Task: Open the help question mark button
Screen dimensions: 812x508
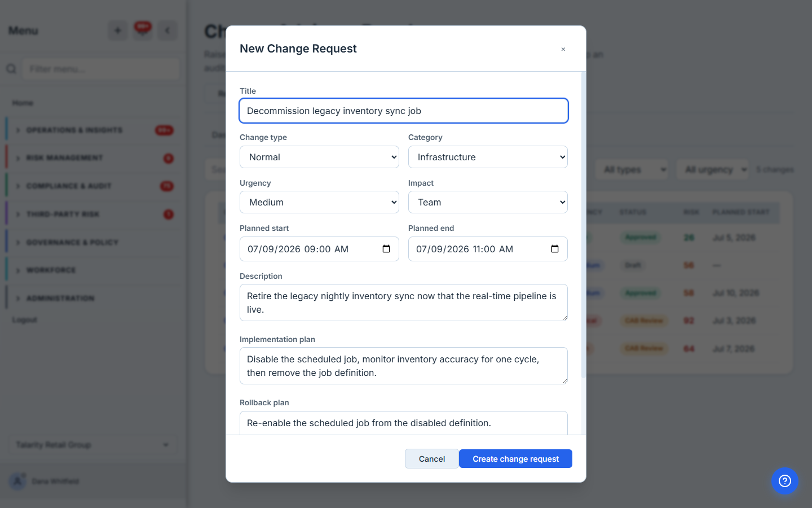Action: (x=785, y=481)
